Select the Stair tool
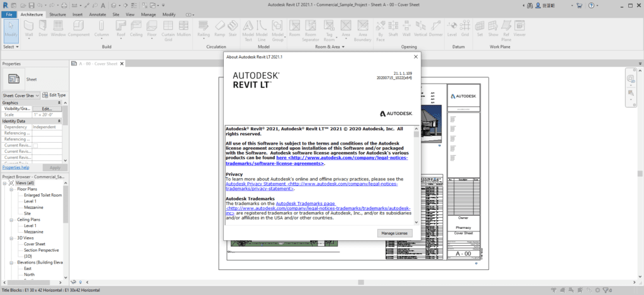The width and height of the screenshot is (644, 295). point(233,29)
